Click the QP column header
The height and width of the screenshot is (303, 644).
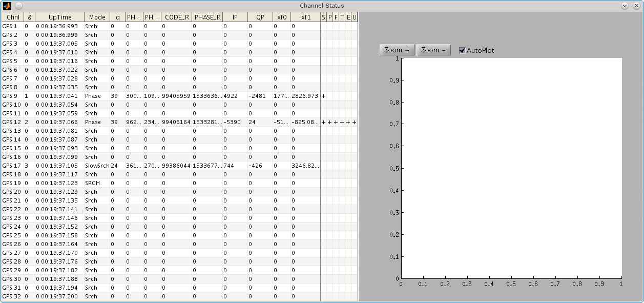coord(260,17)
